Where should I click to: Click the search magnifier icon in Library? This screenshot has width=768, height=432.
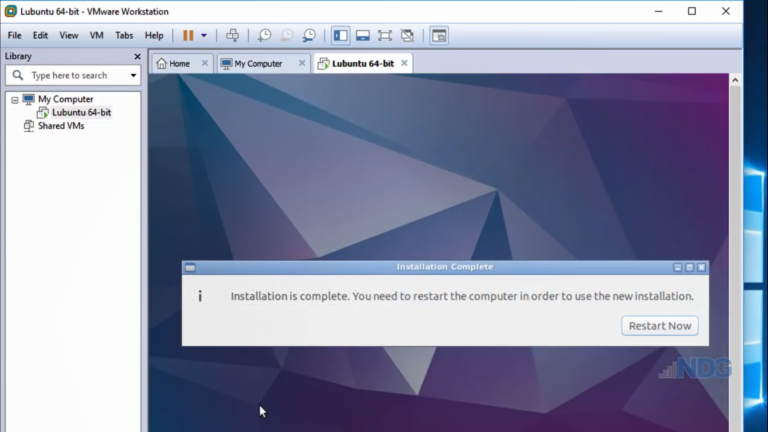(x=18, y=75)
